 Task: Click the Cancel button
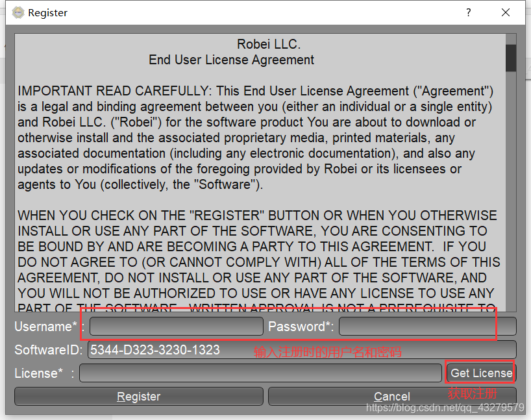392,396
